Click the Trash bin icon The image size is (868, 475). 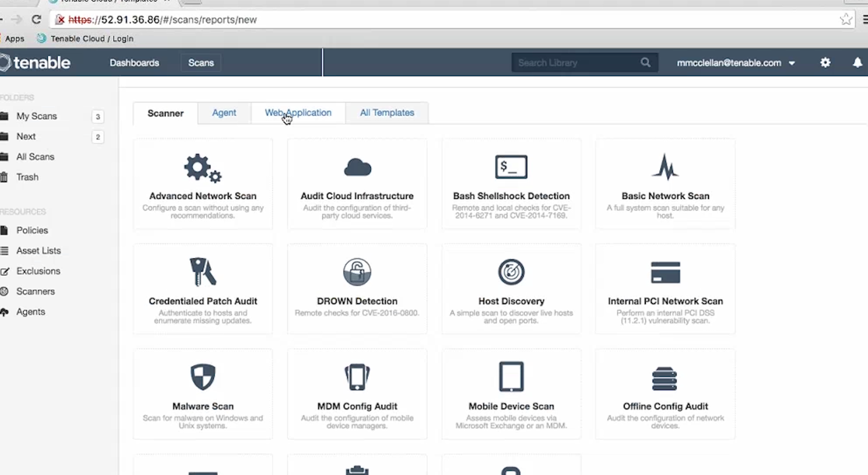click(4, 177)
